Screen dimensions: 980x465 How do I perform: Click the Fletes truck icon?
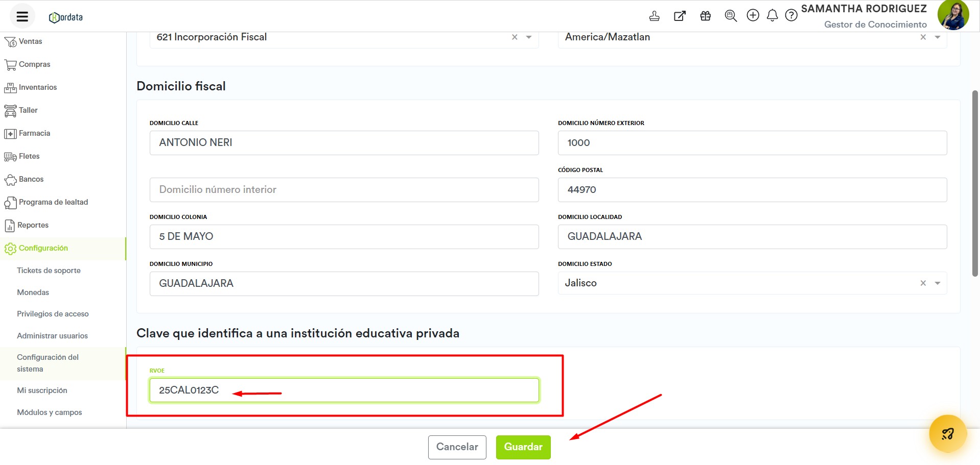[x=10, y=157]
